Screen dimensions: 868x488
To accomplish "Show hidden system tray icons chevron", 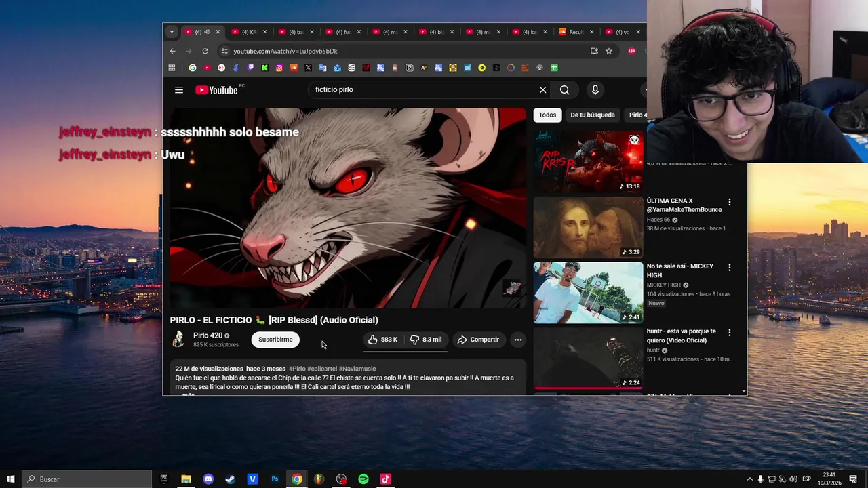I will coord(749,479).
